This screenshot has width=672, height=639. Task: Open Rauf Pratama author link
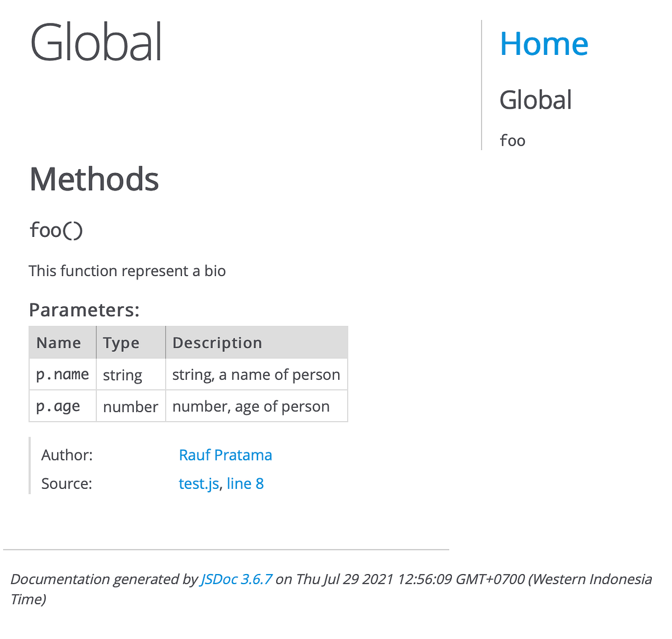[x=225, y=455]
